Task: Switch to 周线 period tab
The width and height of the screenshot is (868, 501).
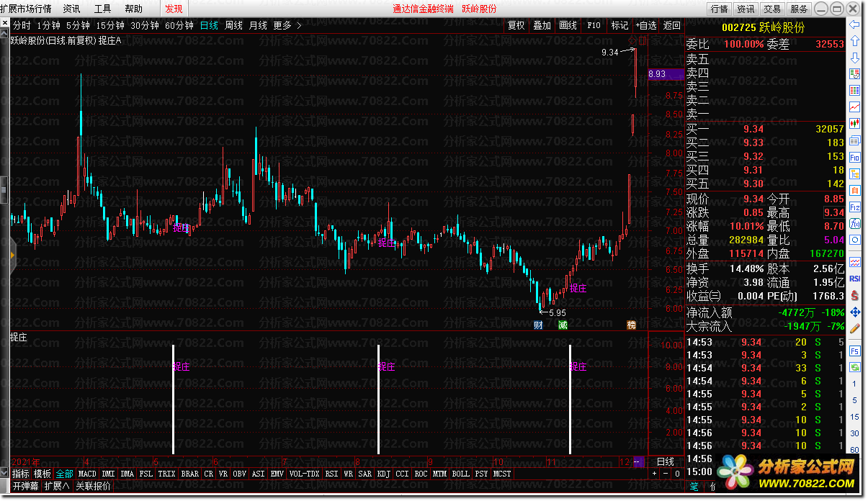Action: point(233,25)
